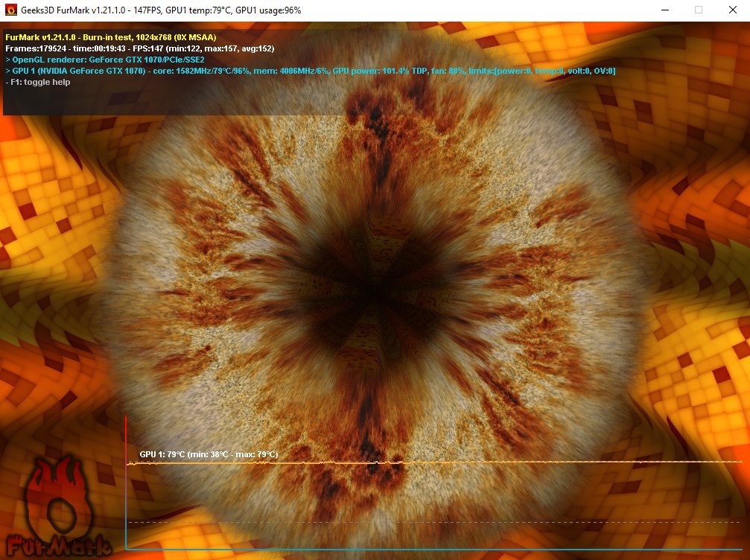750x560 pixels.
Task: Click the 'Frames:179524 - time:00:19:43' stats line
Action: [x=140, y=48]
